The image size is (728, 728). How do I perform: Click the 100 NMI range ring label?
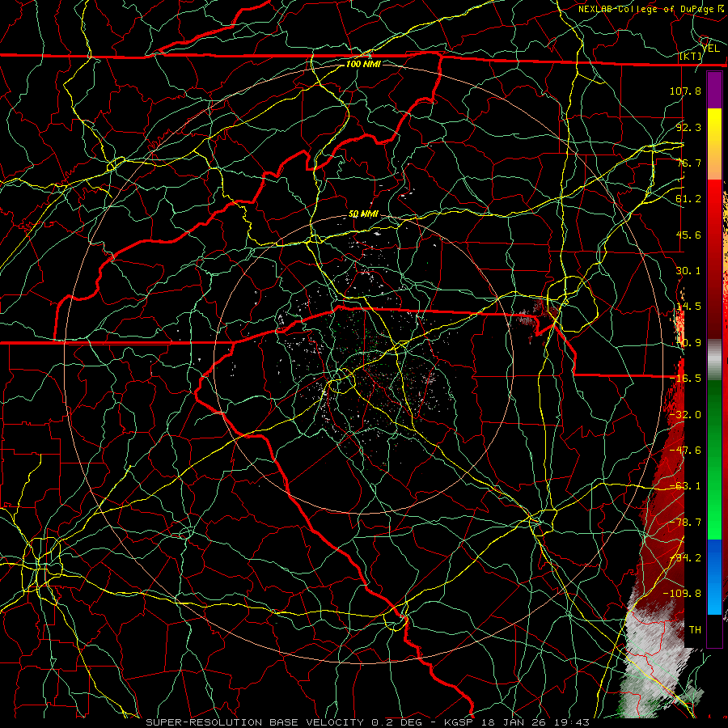click(363, 64)
